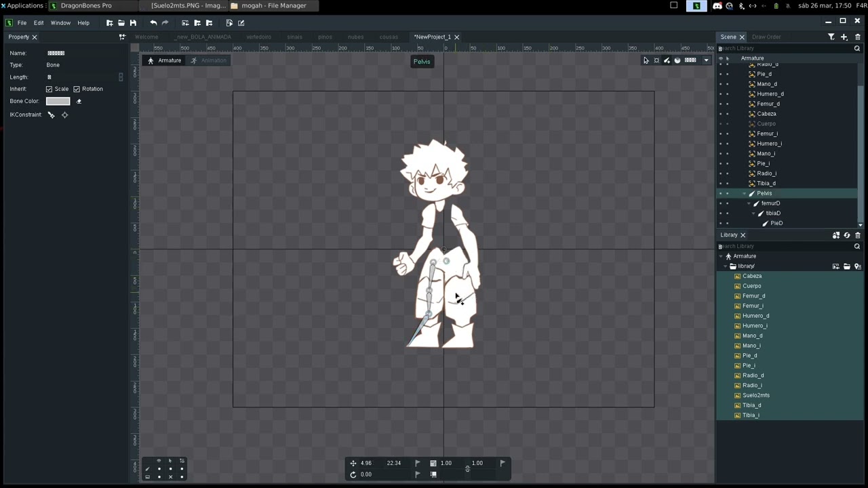Click the Scene filter funnel icon
Image resolution: width=868 pixels, height=488 pixels.
[x=831, y=37]
